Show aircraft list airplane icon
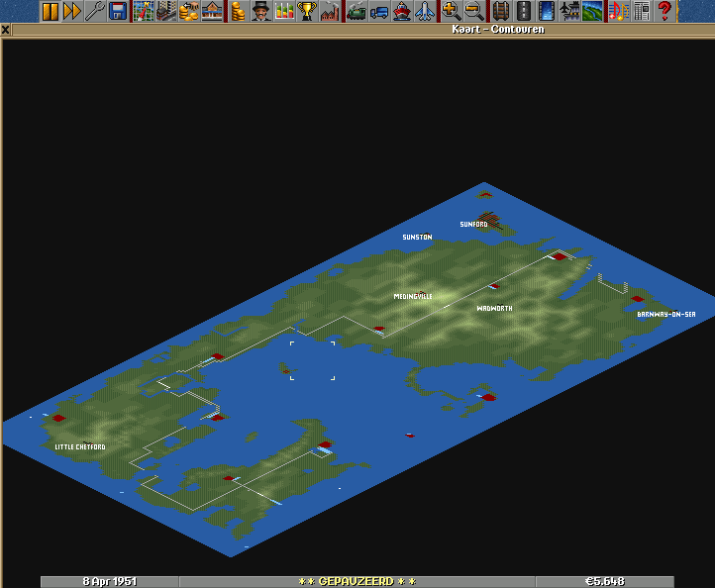Screen dimensions: 715x588 click(x=425, y=11)
